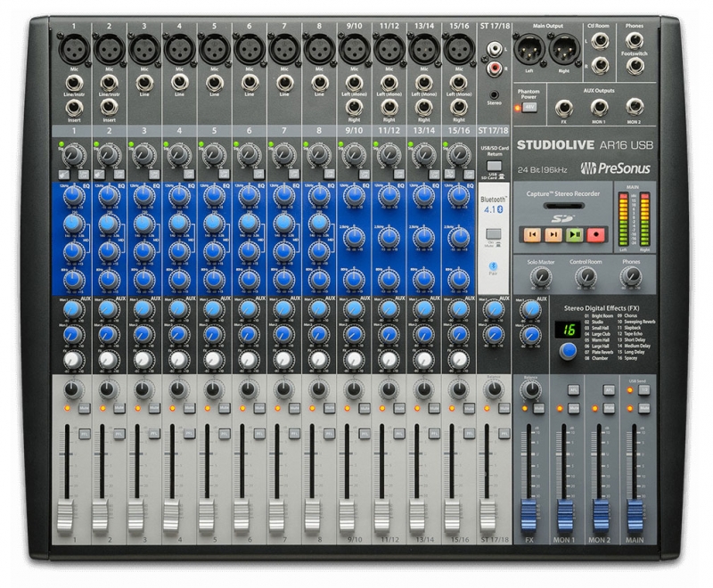Click the Footswitch jack
713x588 pixels.
point(634,66)
